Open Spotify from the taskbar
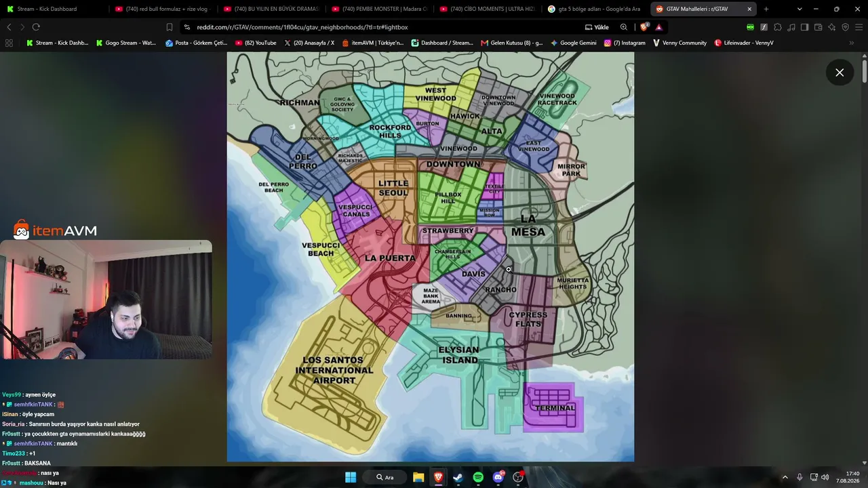The image size is (868, 488). tap(478, 477)
